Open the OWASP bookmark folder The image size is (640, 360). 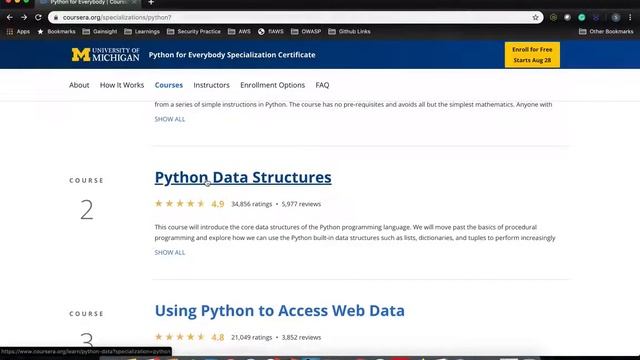tap(306, 31)
